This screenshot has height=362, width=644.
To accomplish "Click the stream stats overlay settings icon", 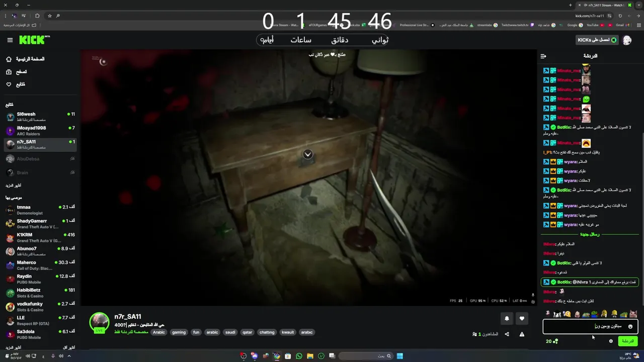I will (x=533, y=301).
